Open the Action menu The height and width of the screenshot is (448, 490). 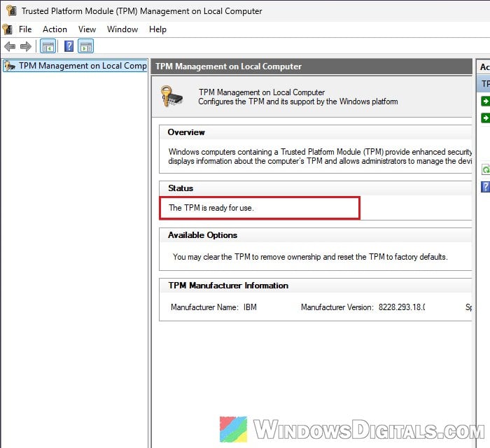coord(55,29)
